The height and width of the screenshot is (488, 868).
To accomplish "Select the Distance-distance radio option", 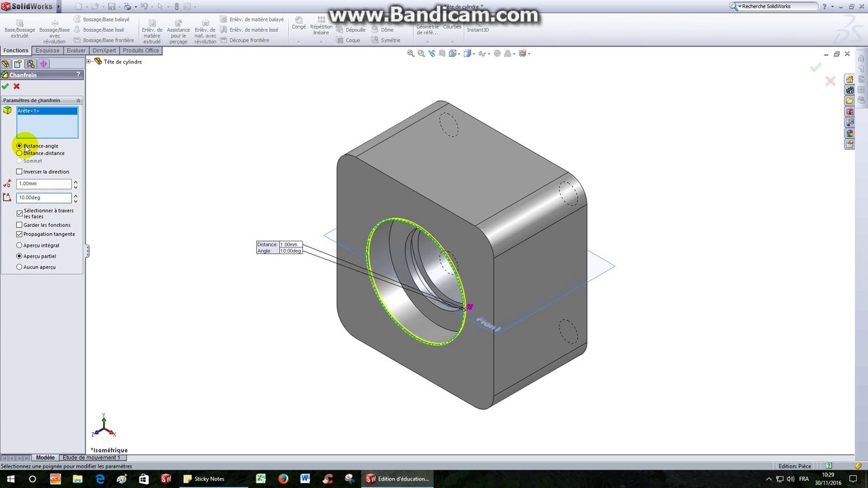I will 40,153.
